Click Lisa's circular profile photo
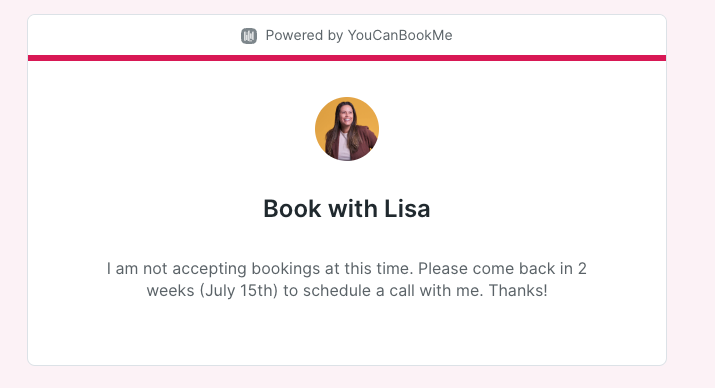The width and height of the screenshot is (715, 388). tap(347, 129)
